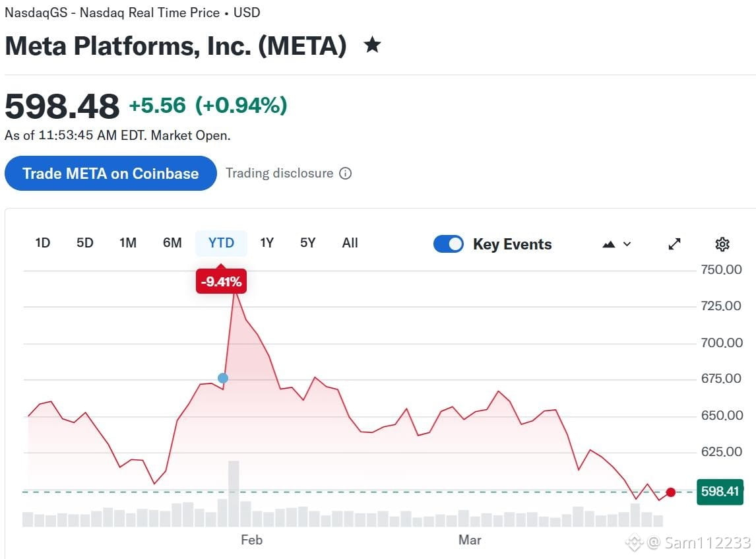Open the Trading disclosure link
The image size is (756, 559).
[279, 173]
